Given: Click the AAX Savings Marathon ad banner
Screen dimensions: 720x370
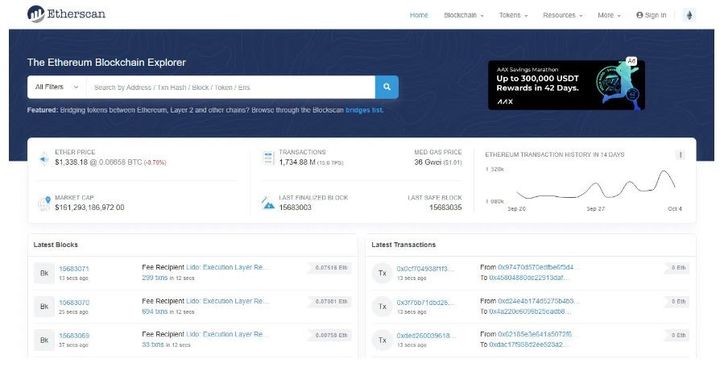Looking at the screenshot, I should pos(566,85).
